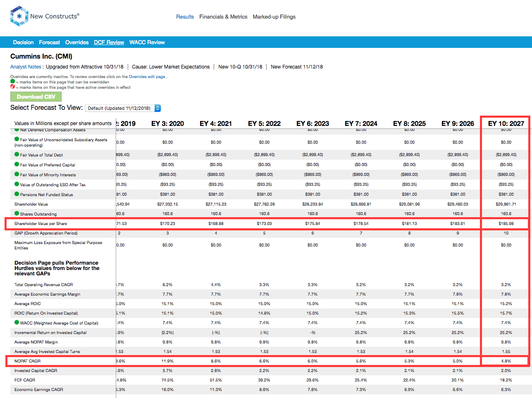Switch to the WACC Review tab

147,42
